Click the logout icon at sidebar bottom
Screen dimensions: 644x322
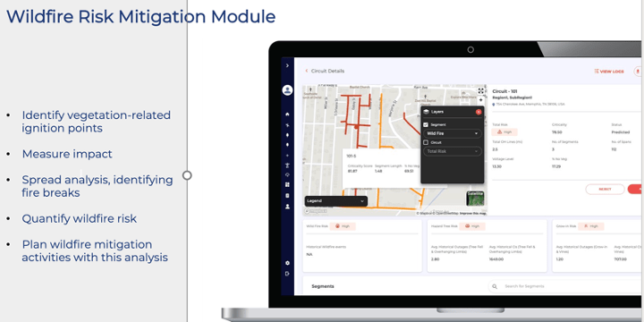pos(287,274)
